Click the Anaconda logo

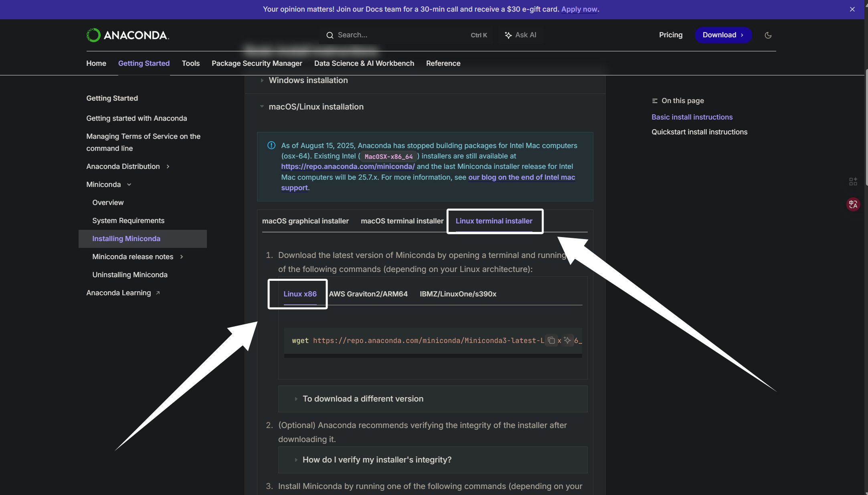(127, 35)
